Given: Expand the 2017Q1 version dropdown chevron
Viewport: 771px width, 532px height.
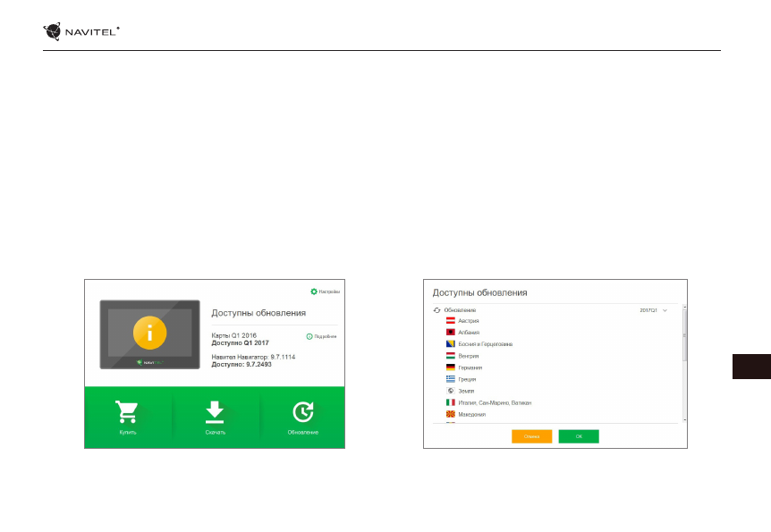Looking at the screenshot, I should point(665,310).
